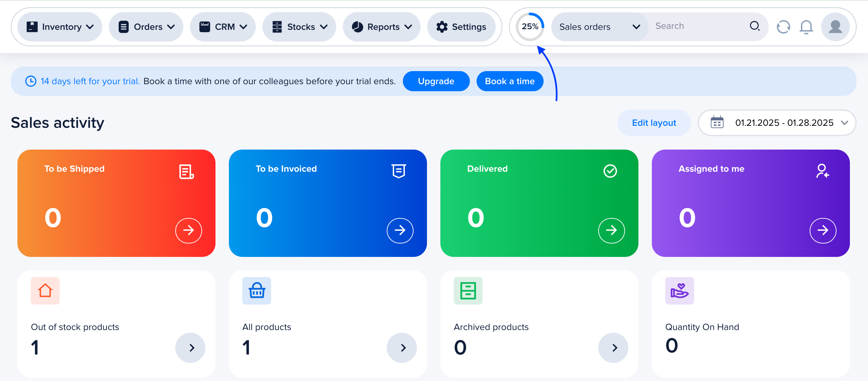The image size is (868, 381).
Task: Open Out of stock products chevron
Action: coord(190,347)
